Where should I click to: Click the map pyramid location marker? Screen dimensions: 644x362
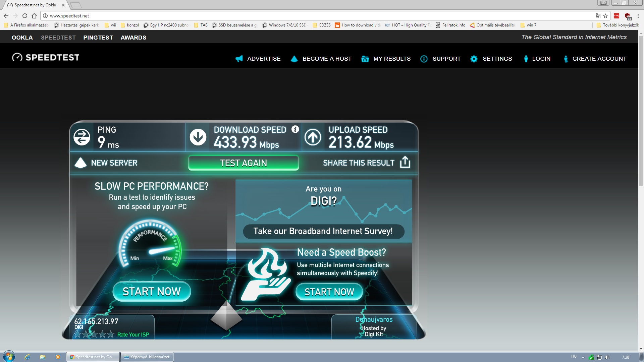226,316
